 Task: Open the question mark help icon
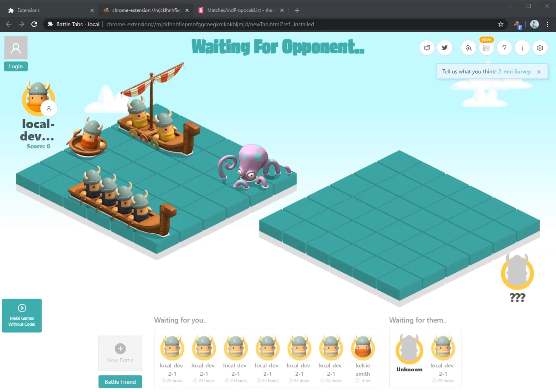(504, 48)
